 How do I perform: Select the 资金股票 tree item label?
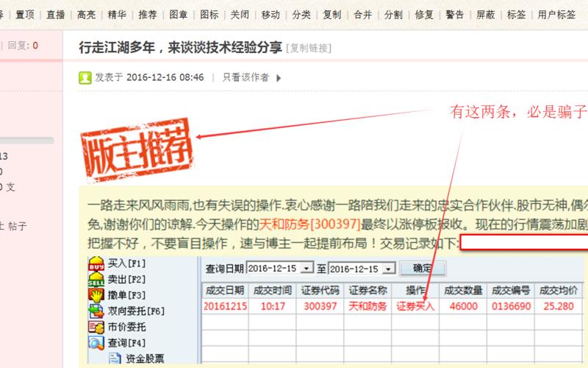pos(145,358)
